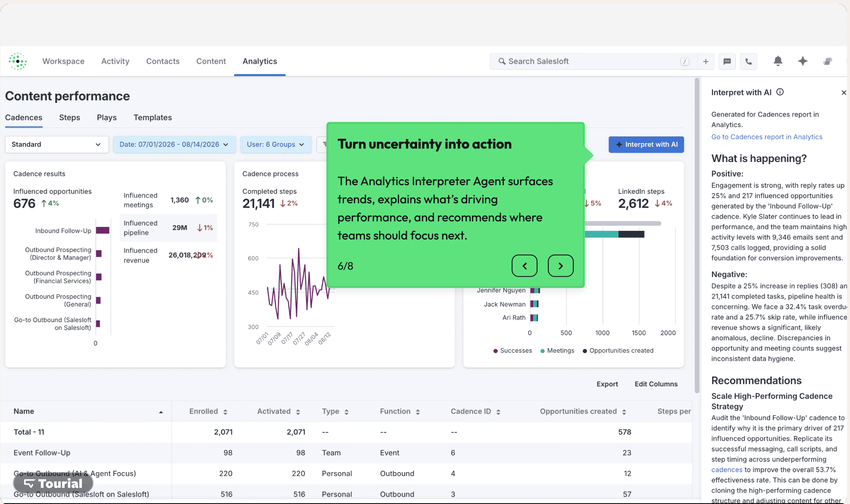Screen dimensions: 850x504
Task: Open the User: 6 Groups dropdown
Action: pyautogui.click(x=276, y=144)
